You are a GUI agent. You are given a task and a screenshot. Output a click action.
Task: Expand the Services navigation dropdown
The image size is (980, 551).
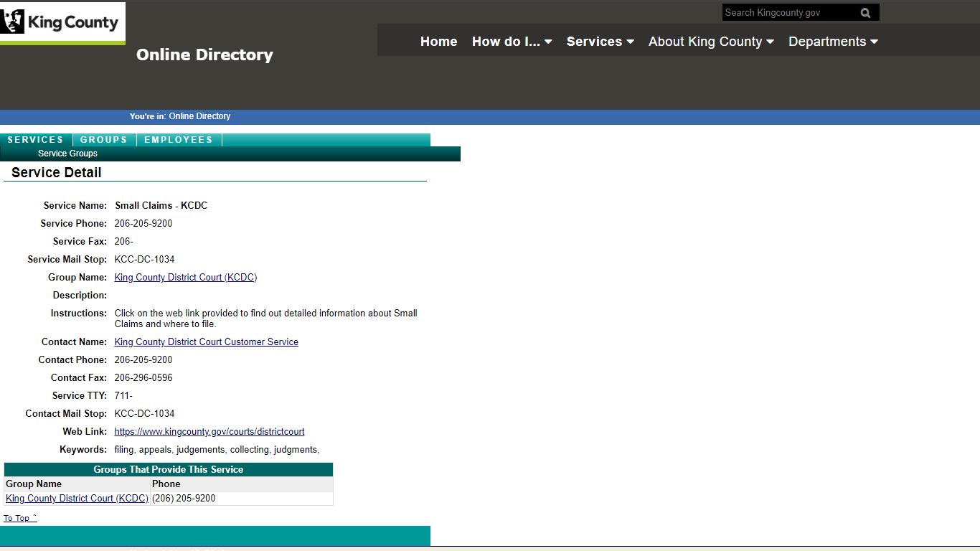600,42
